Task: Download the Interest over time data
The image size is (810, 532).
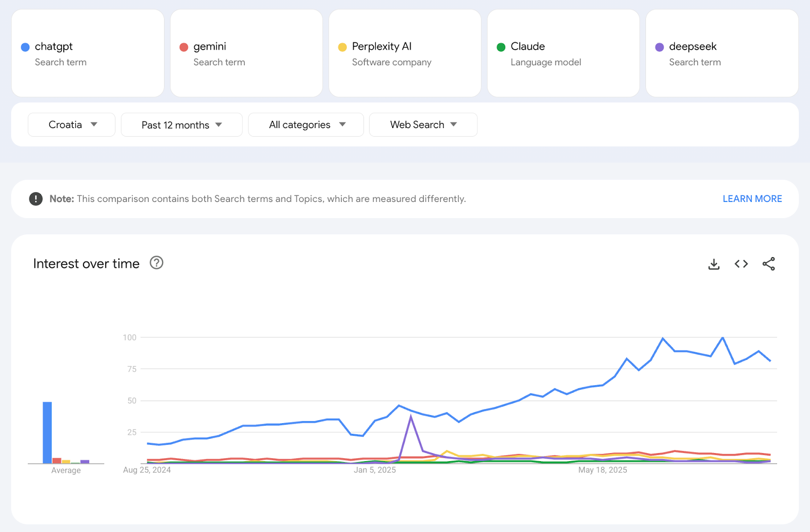Action: click(x=714, y=264)
